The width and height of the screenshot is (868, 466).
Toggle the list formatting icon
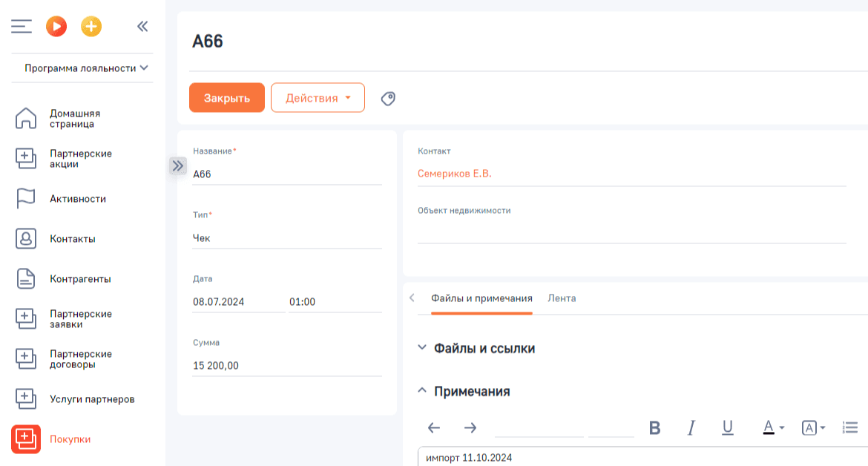pyautogui.click(x=850, y=428)
